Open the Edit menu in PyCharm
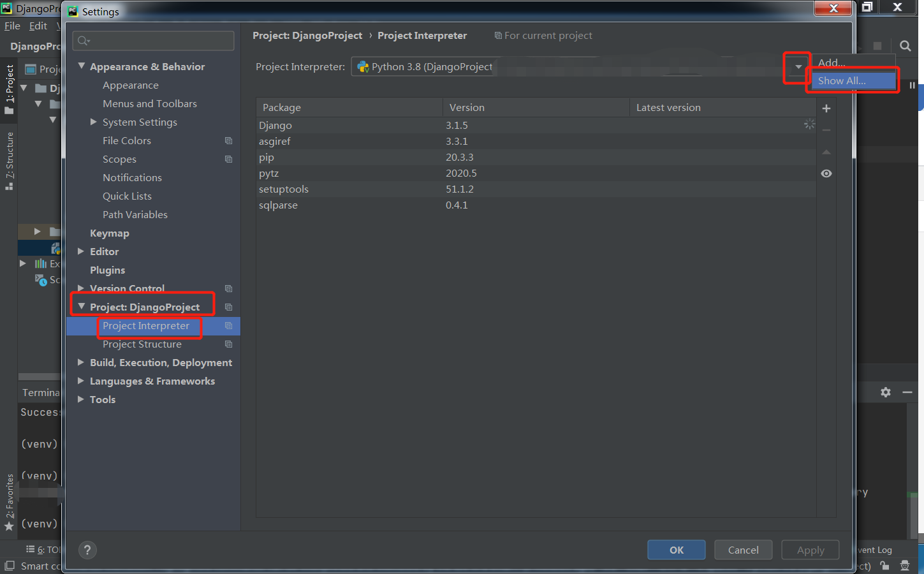The height and width of the screenshot is (574, 924). tap(38, 26)
